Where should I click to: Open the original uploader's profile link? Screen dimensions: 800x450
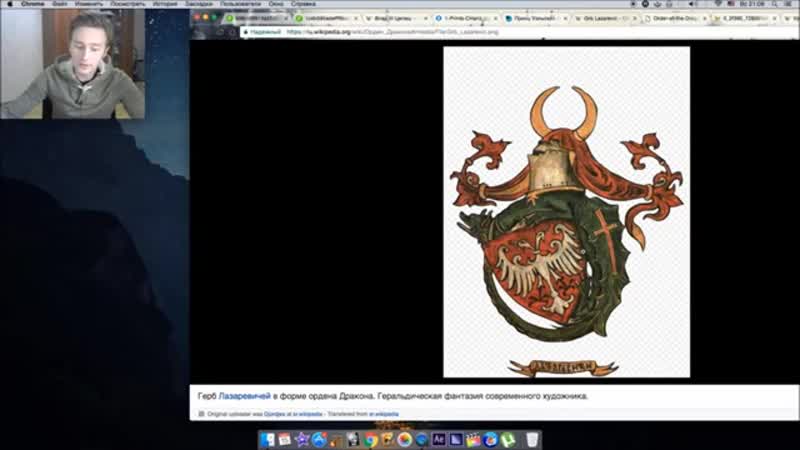[x=293, y=414]
